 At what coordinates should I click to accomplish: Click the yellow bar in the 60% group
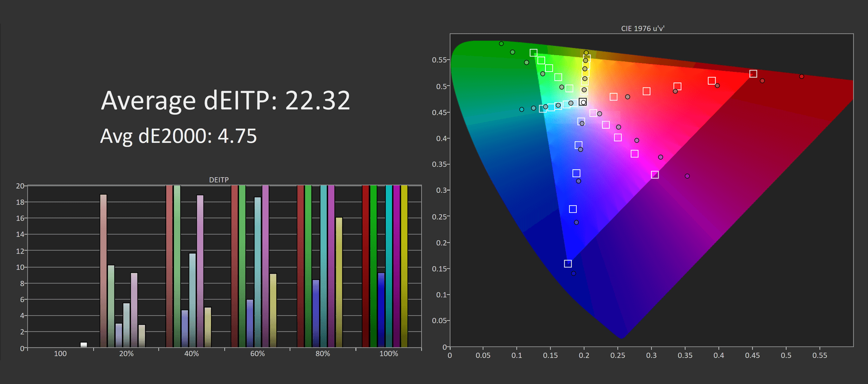[273, 310]
